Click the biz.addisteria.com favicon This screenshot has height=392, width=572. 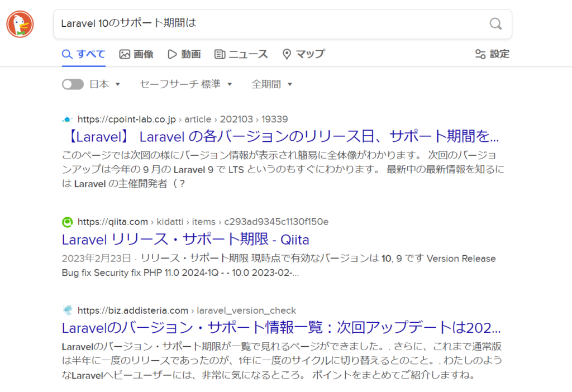[x=68, y=310]
